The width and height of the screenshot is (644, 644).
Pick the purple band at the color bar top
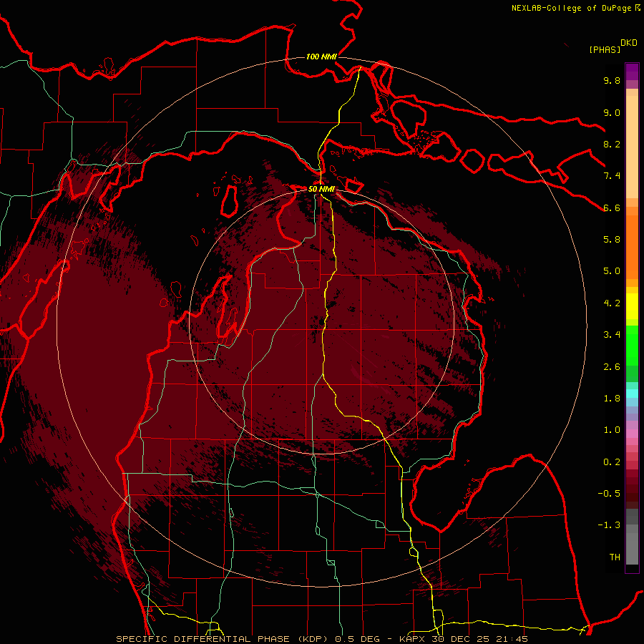point(632,72)
